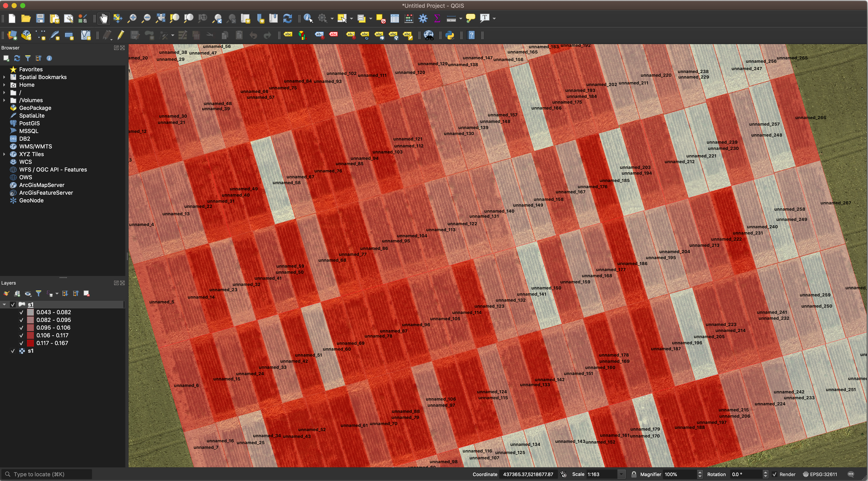868x481 pixels.
Task: Toggle visibility of s1 raster layer
Action: point(13,351)
